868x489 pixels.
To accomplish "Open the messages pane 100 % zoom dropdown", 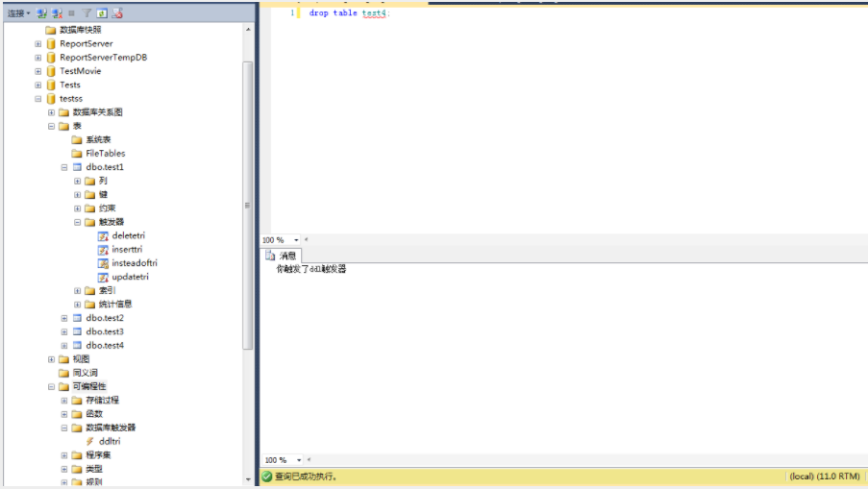I will point(299,460).
